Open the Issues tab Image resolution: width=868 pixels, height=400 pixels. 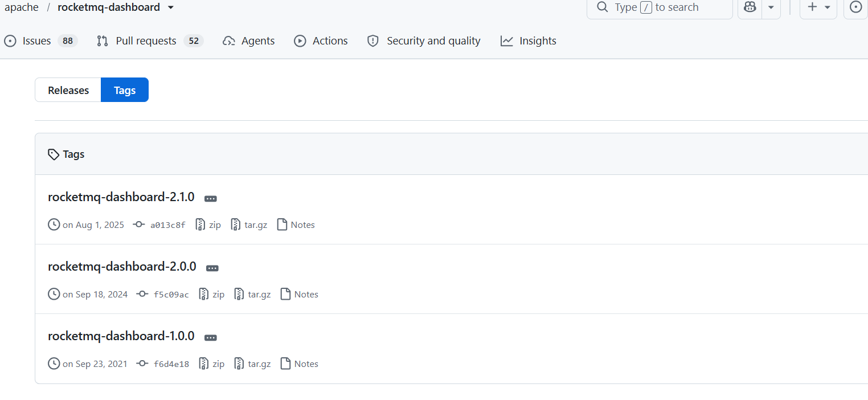pos(40,41)
